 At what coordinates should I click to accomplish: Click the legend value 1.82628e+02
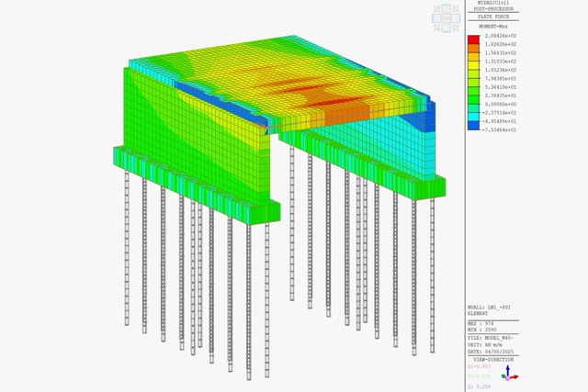tap(500, 44)
